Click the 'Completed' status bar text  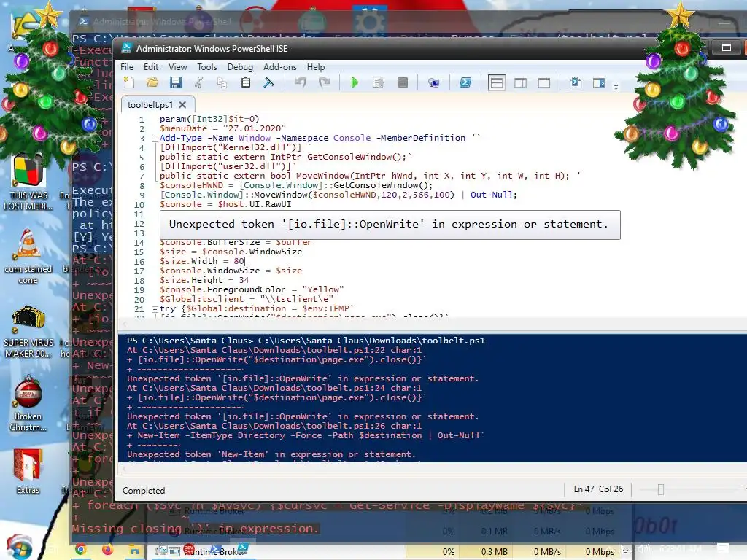tap(144, 491)
